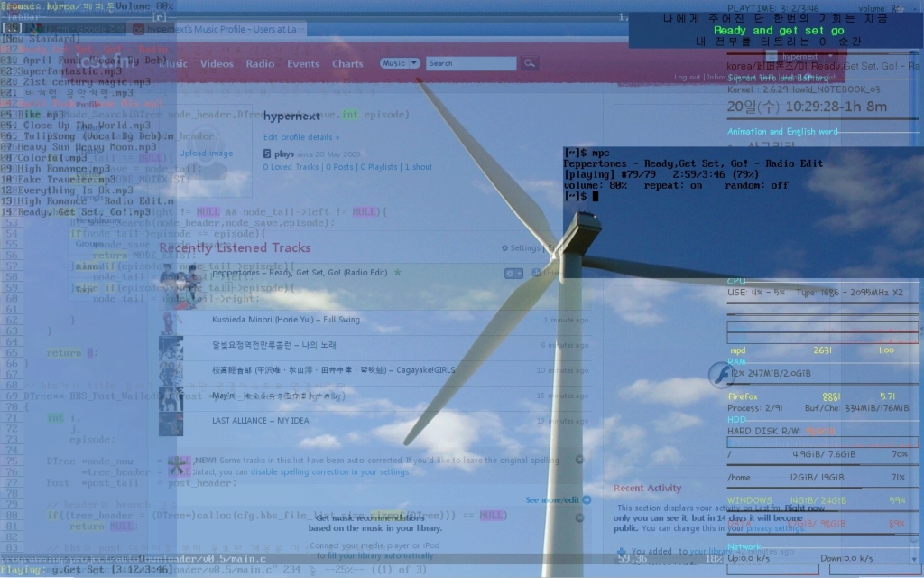Click LAST ALLIANCE track thumbnail

tap(171, 424)
